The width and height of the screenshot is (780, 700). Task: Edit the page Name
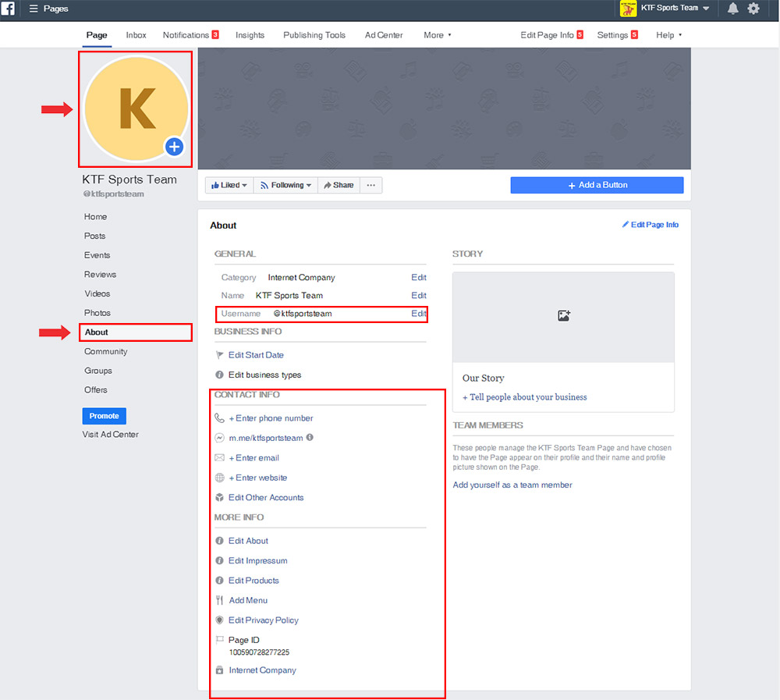coord(418,295)
